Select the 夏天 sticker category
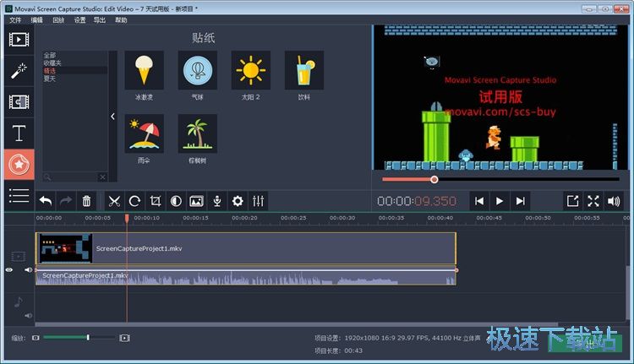Viewport: 634px width, 364px height. pyautogui.click(x=75, y=79)
